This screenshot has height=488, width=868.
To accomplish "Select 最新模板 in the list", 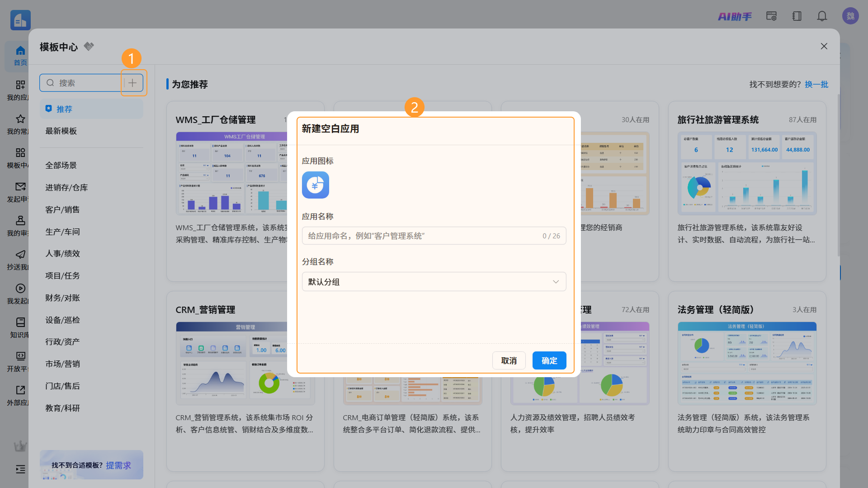I will click(x=61, y=131).
